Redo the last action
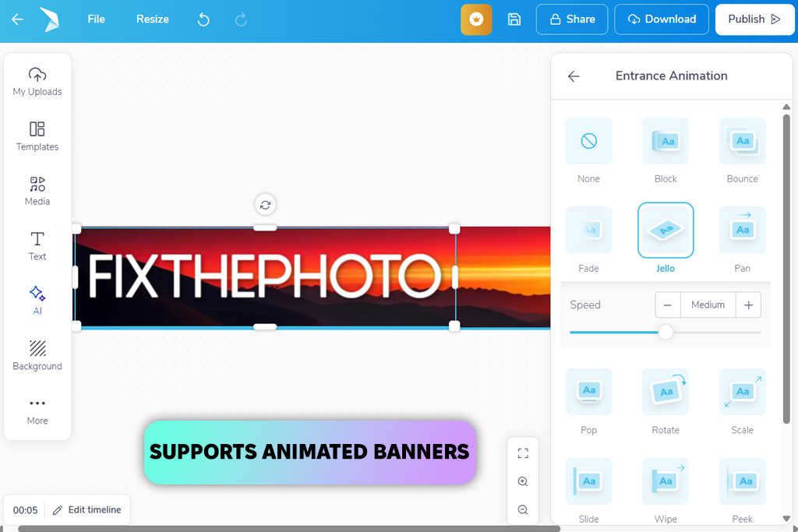The height and width of the screenshot is (532, 798). [241, 19]
